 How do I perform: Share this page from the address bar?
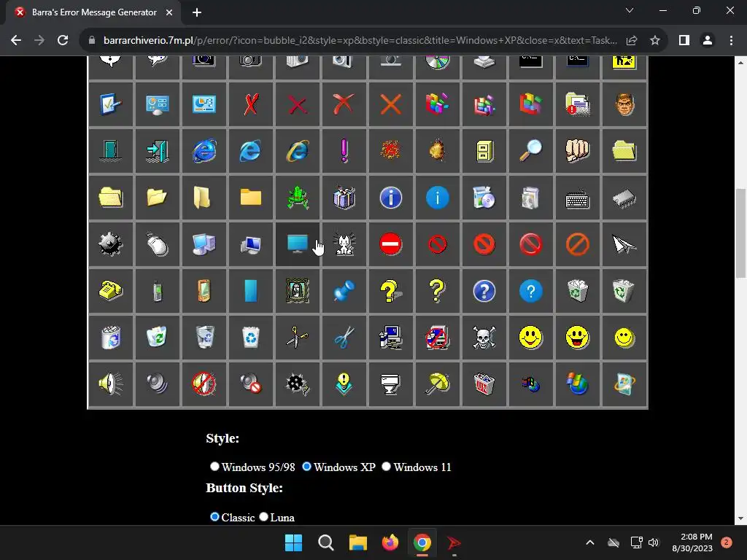632,41
